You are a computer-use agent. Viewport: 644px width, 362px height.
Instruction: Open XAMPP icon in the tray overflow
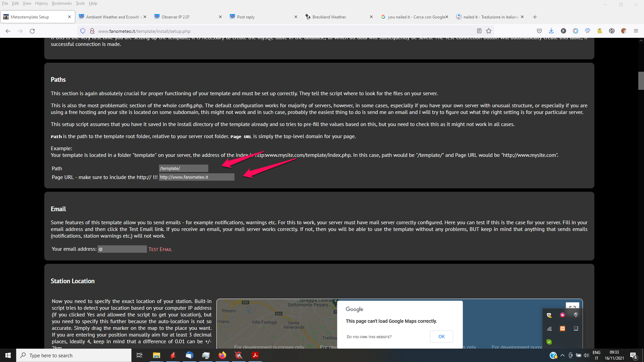point(562,328)
